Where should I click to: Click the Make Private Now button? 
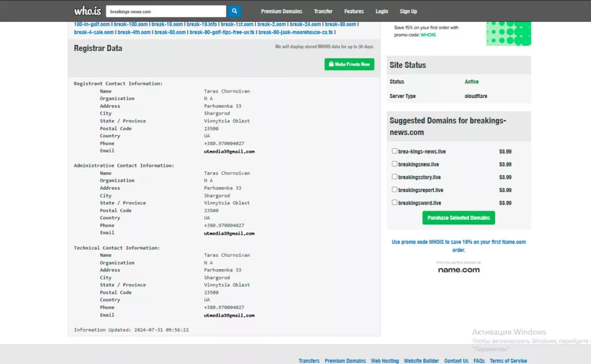[349, 64]
